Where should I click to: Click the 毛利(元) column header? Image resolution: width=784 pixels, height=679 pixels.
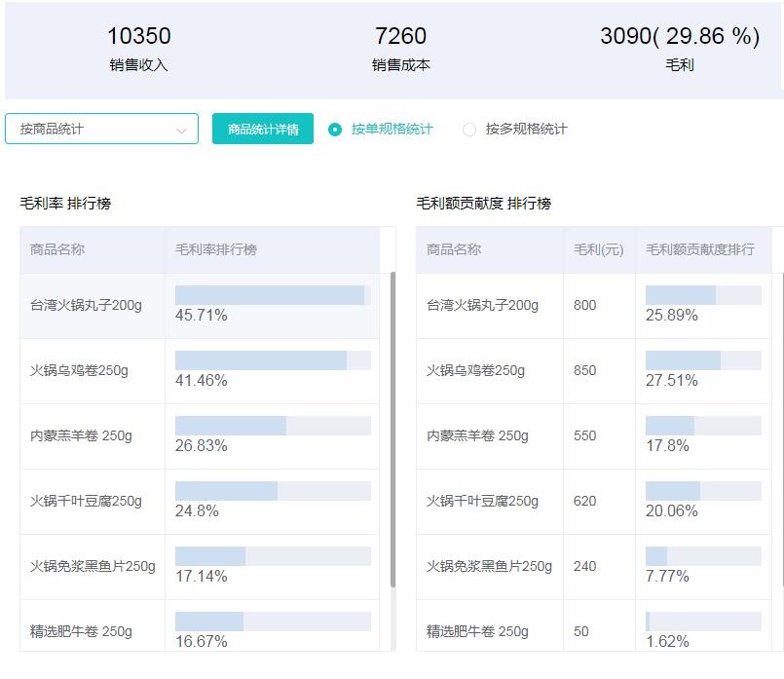[x=596, y=250]
